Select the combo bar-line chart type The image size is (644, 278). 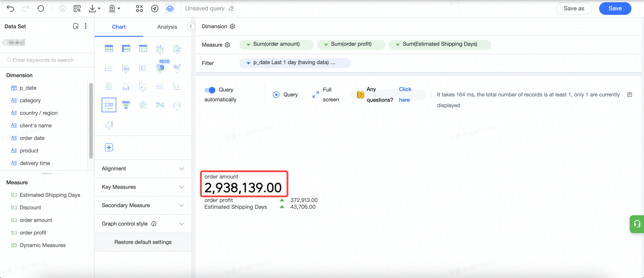point(143,67)
